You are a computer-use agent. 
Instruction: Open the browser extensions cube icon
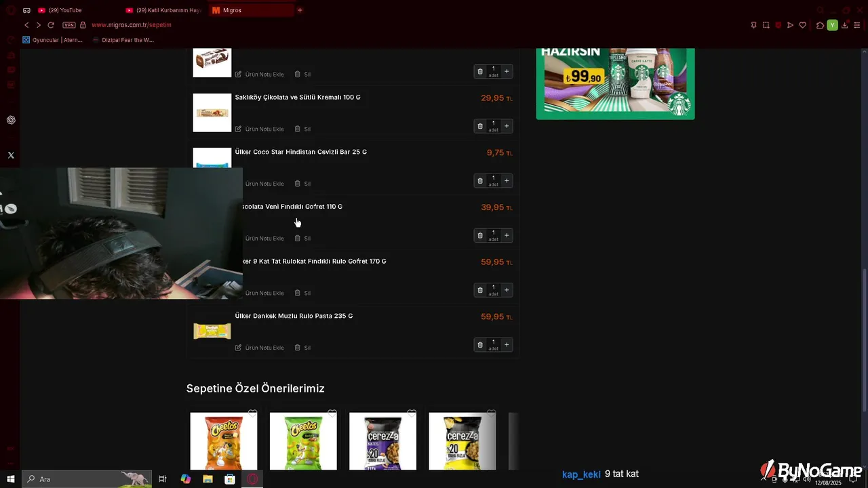pyautogui.click(x=820, y=25)
